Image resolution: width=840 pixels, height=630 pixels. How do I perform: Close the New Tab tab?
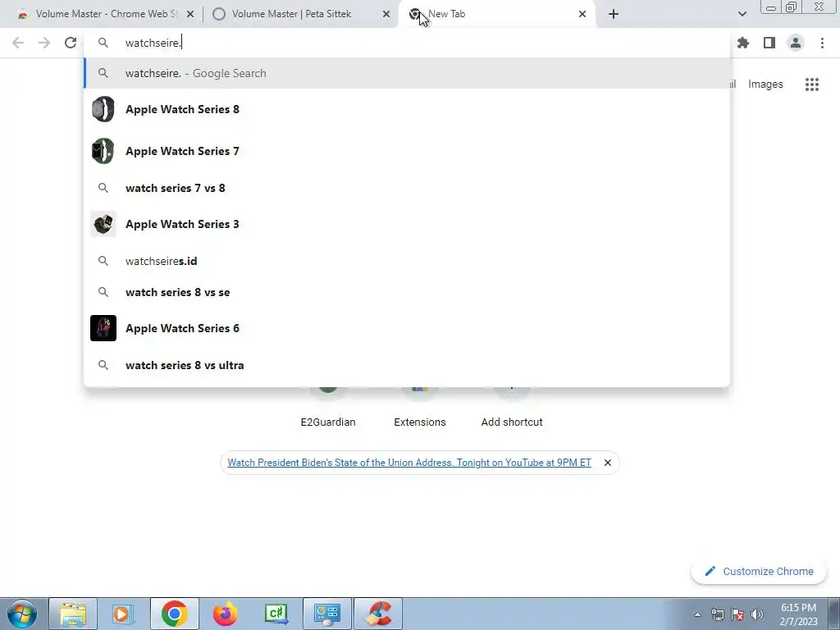click(x=582, y=14)
